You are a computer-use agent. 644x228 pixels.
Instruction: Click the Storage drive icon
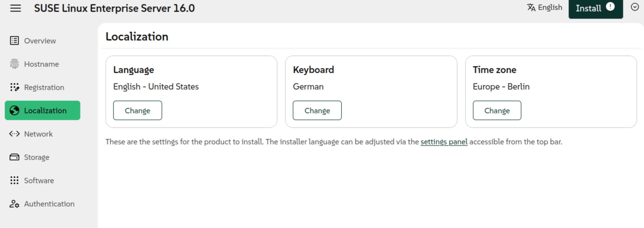point(14,157)
